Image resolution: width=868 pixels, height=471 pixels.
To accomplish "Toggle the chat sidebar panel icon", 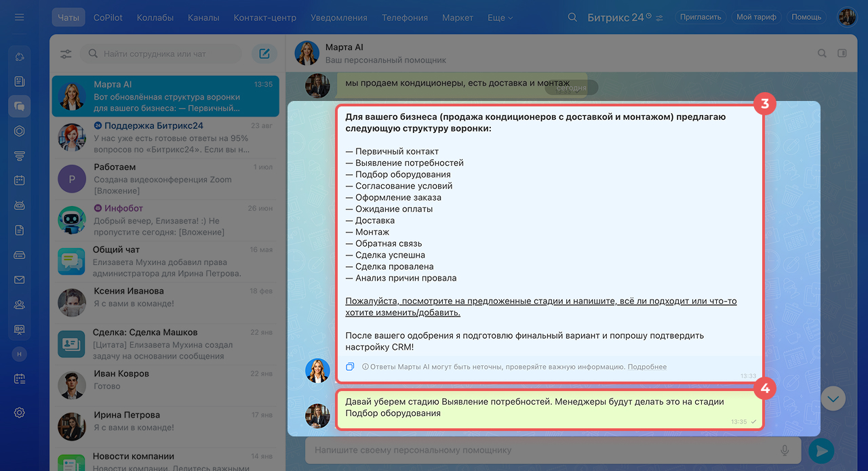I will click(x=842, y=54).
